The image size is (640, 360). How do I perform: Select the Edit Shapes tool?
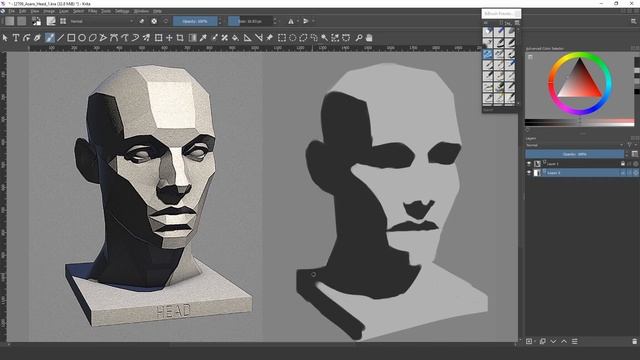[27, 38]
